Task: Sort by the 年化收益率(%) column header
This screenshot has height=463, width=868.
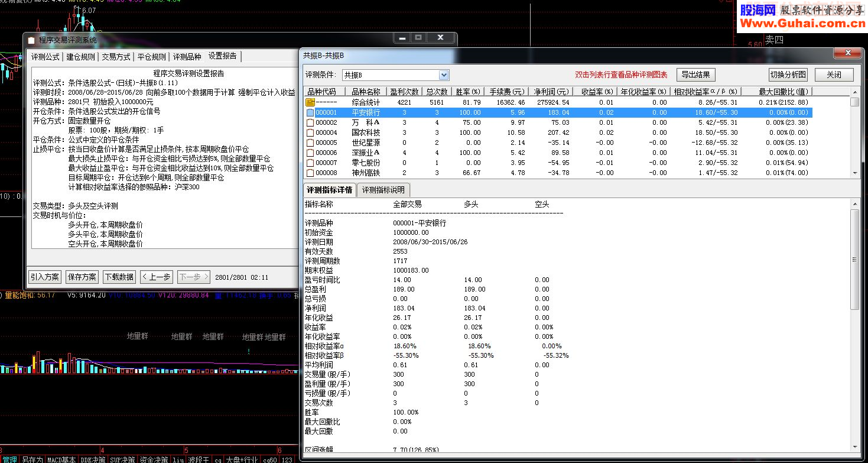Action: (643, 92)
